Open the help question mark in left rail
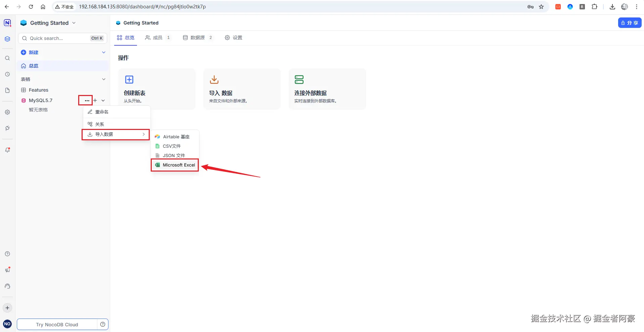Image resolution: width=644 pixels, height=332 pixels. click(x=7, y=254)
